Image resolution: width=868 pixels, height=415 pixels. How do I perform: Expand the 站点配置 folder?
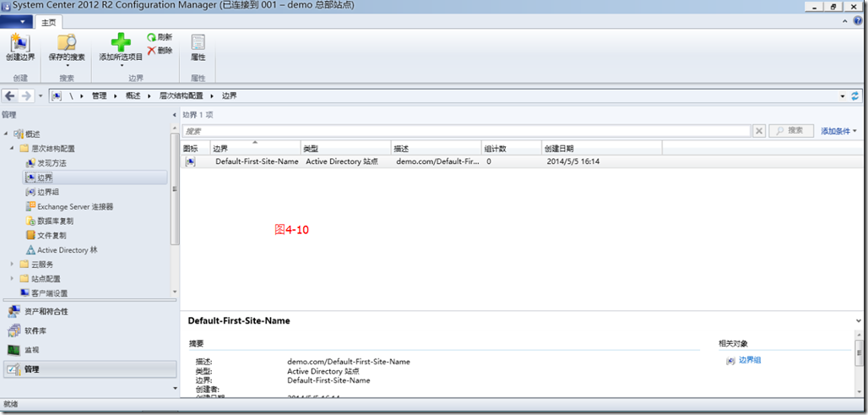point(12,279)
